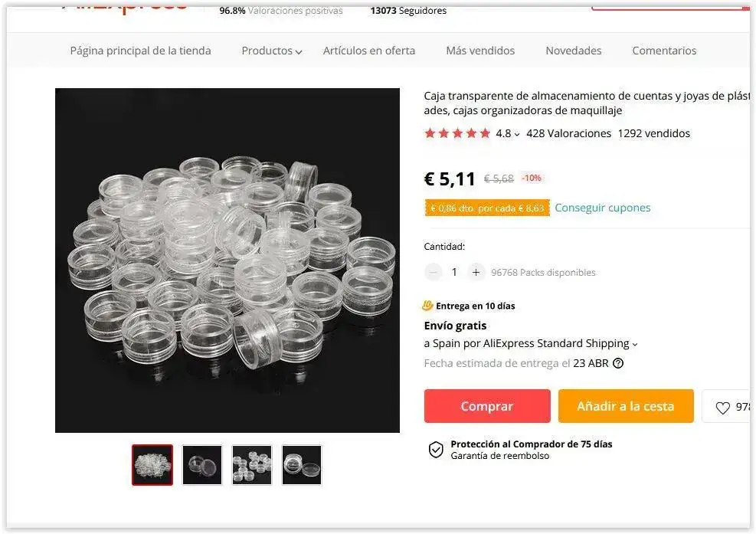Open Artículos en oferta tab
756x534 pixels.
point(369,51)
